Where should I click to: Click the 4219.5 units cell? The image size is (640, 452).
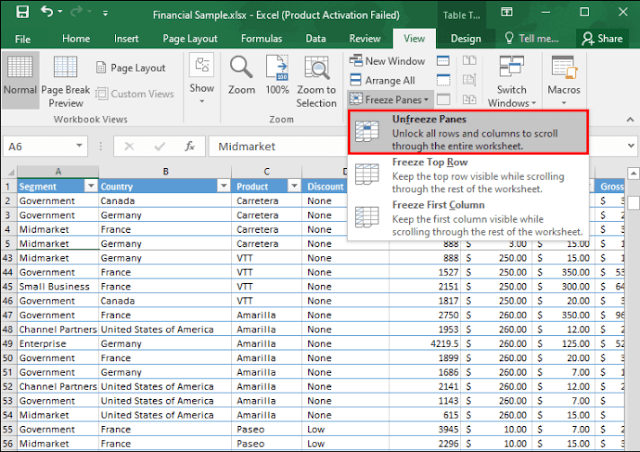pyautogui.click(x=425, y=344)
